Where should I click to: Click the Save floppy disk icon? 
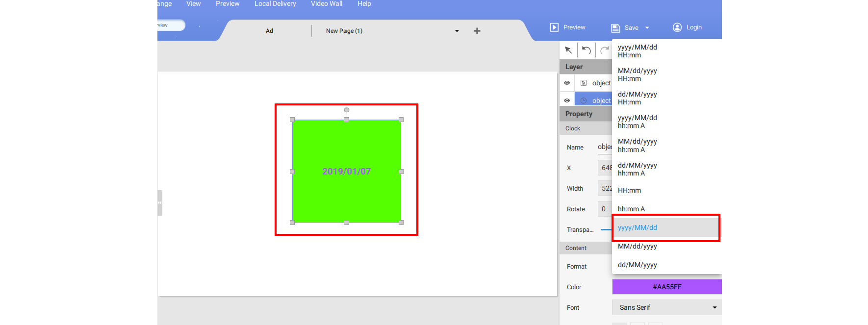[615, 28]
